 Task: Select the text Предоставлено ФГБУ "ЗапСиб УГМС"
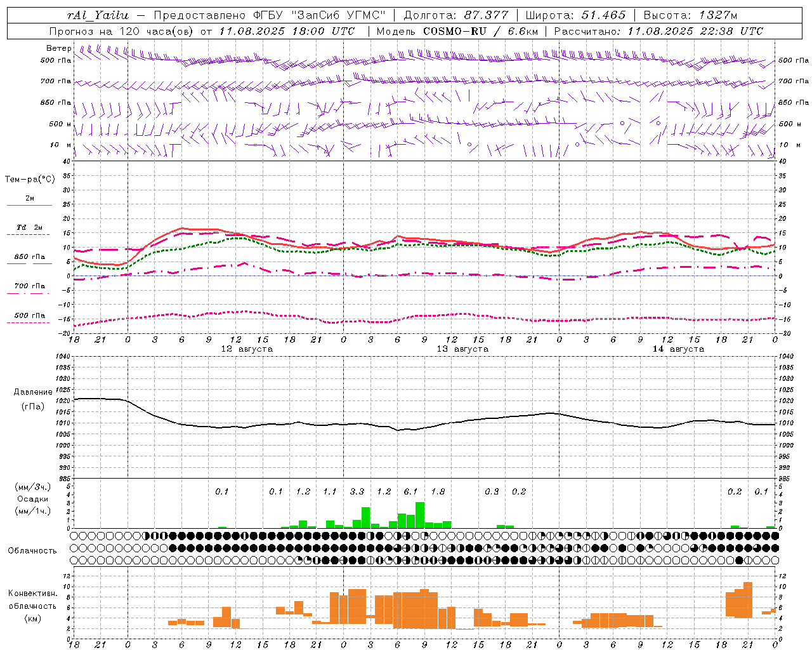click(270, 15)
